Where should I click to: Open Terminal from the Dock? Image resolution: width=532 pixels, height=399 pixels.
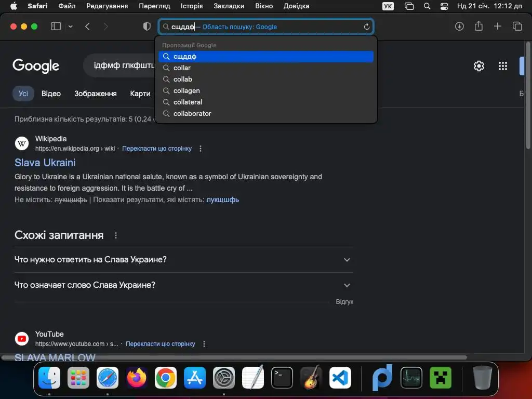click(282, 378)
